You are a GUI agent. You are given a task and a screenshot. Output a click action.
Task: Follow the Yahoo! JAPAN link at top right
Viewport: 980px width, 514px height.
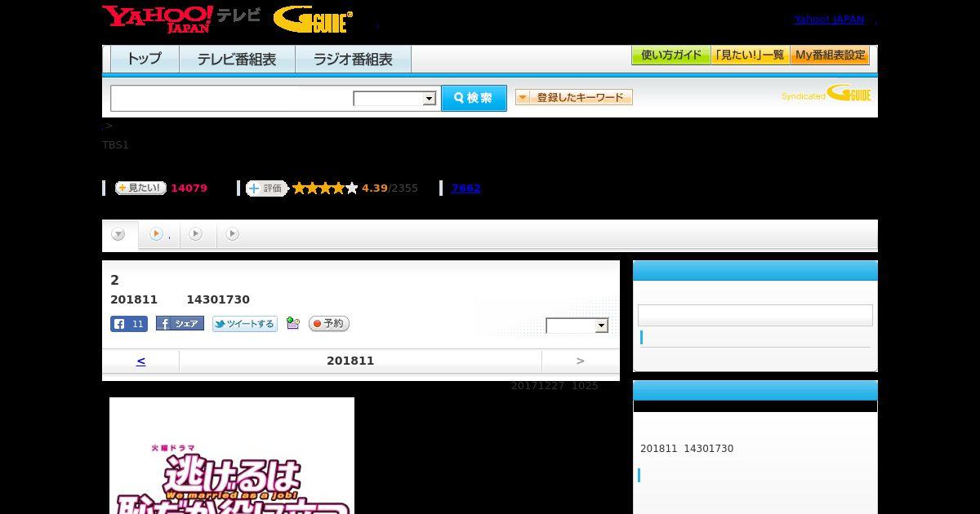tap(829, 20)
